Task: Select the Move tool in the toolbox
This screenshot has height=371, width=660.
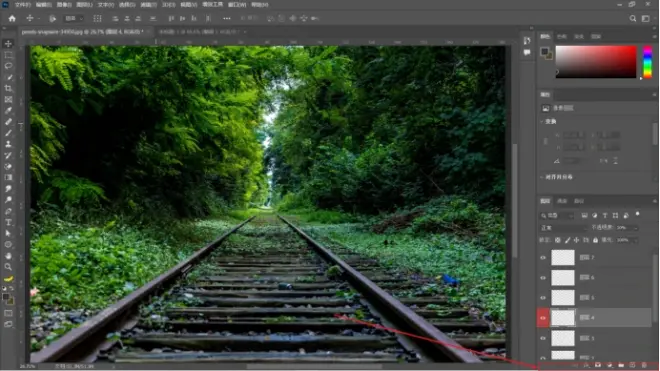Action: tap(8, 44)
